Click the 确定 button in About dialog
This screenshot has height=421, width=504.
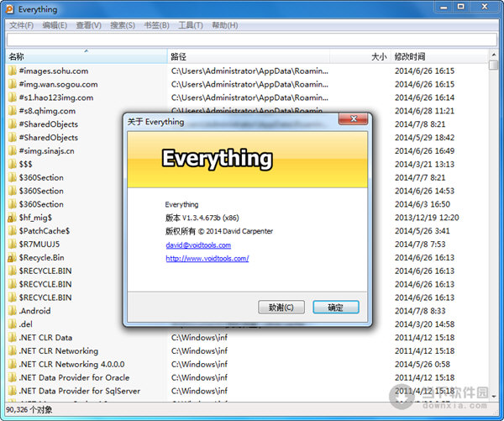[336, 308]
